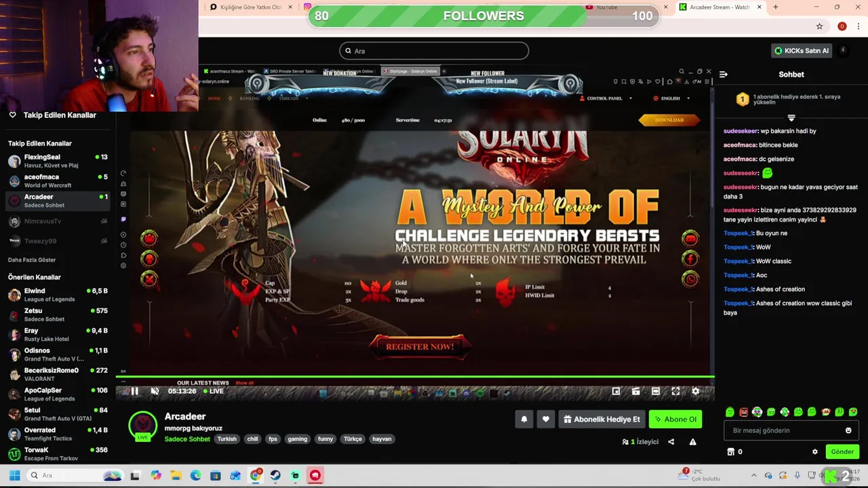Open Chrome from the taskbar

click(256, 475)
